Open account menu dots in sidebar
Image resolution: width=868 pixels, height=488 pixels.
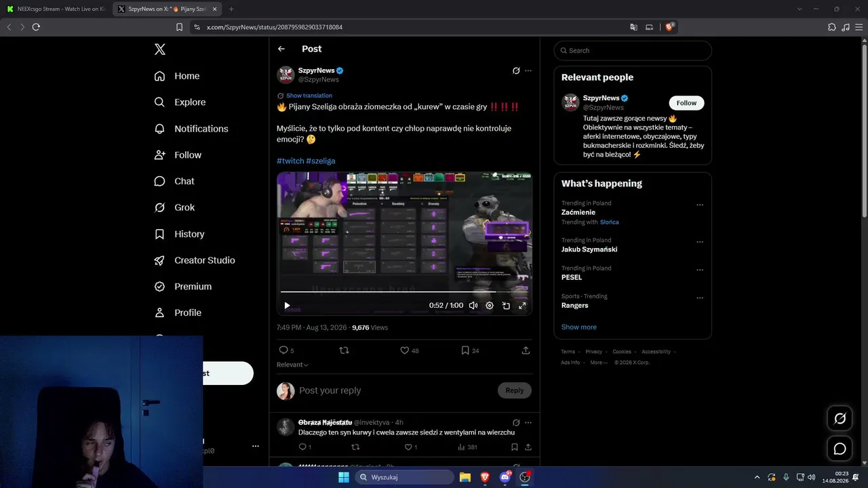(x=256, y=446)
